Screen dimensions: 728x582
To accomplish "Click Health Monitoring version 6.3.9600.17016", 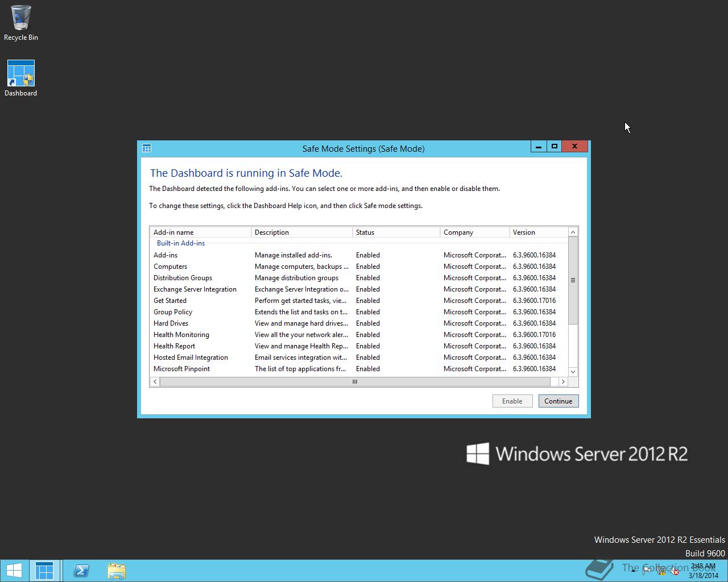I will [534, 335].
